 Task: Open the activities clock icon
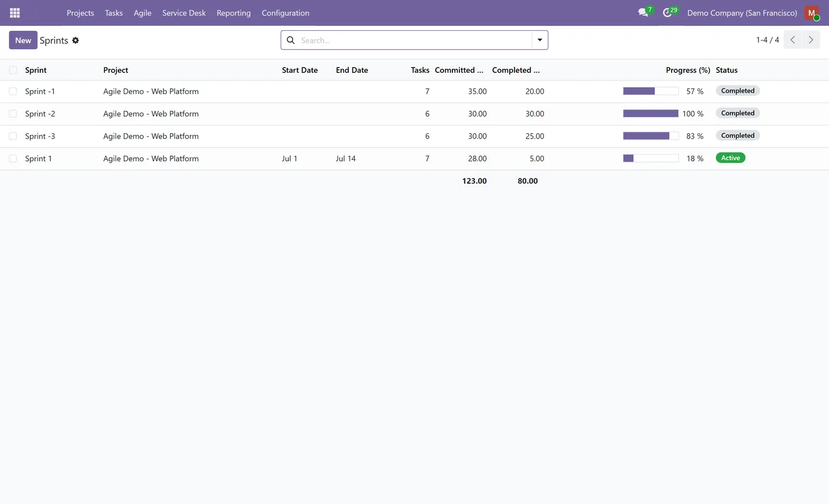[x=667, y=12]
